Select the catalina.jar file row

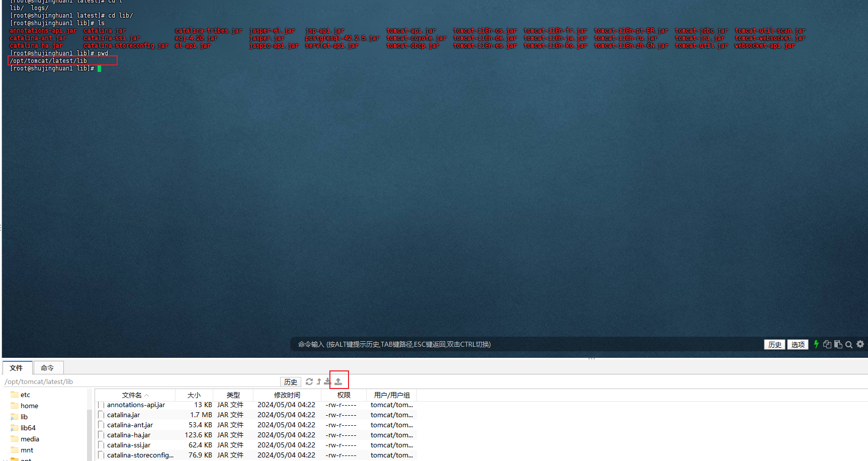[124, 415]
